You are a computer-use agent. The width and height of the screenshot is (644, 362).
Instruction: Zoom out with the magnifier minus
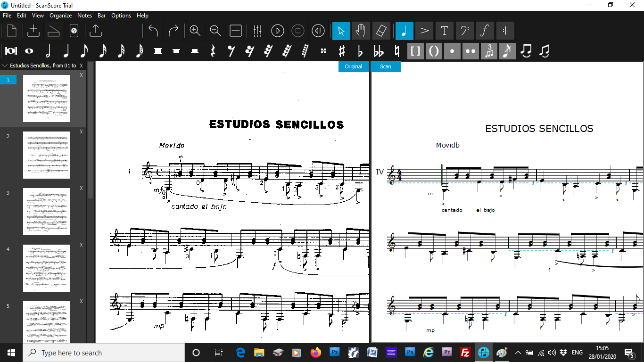215,31
